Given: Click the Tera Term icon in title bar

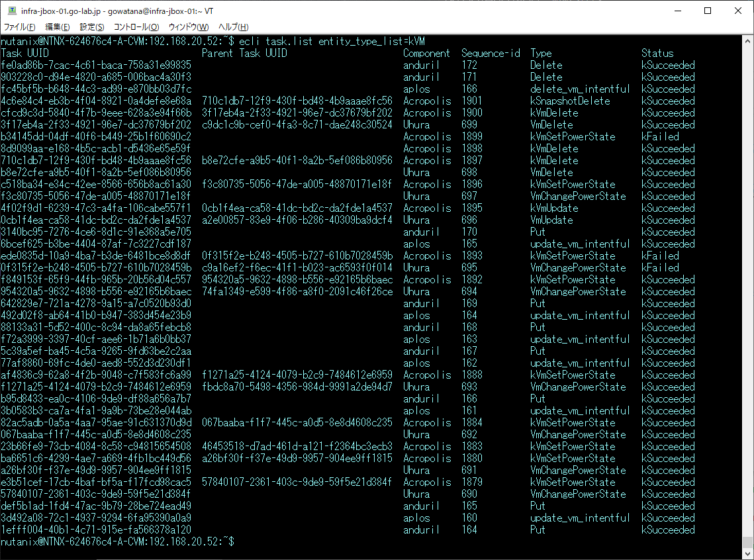Looking at the screenshot, I should (12, 11).
